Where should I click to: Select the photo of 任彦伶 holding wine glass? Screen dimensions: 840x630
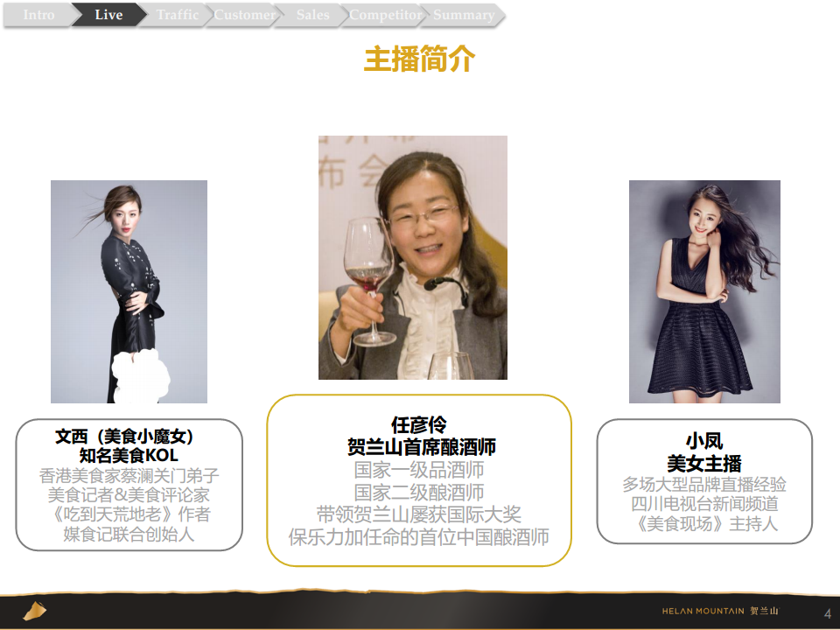tap(413, 257)
